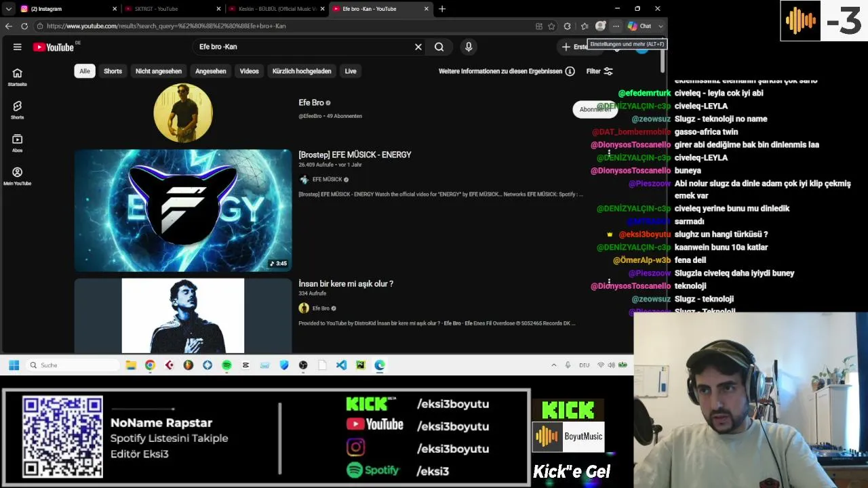Open Weitere Informationen zu diesen Ergebnissen
The height and width of the screenshot is (488, 868).
[x=500, y=71]
